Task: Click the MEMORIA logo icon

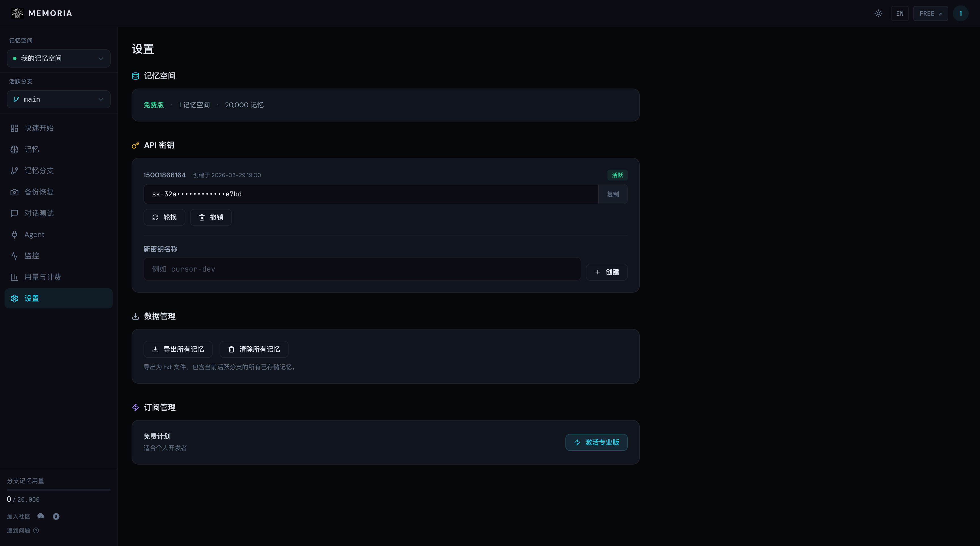Action: pyautogui.click(x=18, y=13)
